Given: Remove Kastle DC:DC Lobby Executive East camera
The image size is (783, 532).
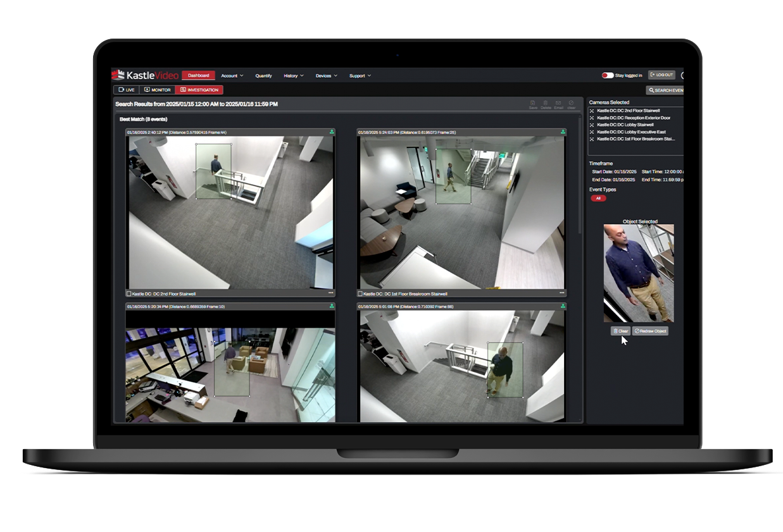Looking at the screenshot, I should pyautogui.click(x=592, y=132).
